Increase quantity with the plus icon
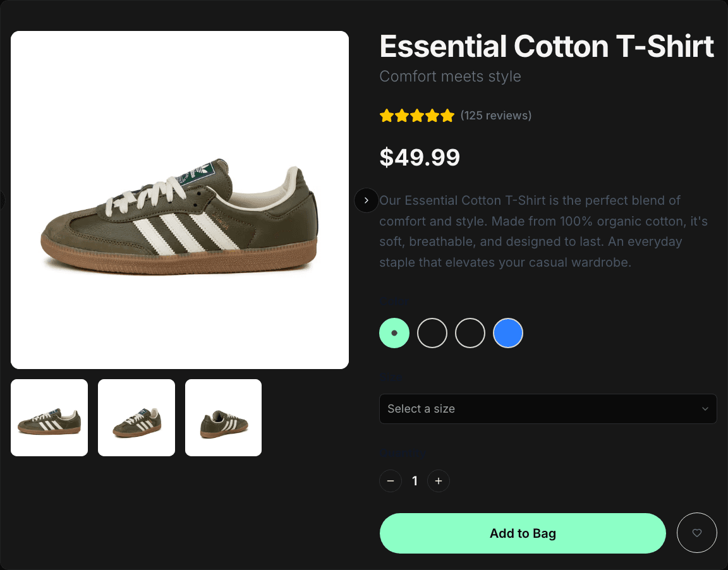This screenshot has width=728, height=570. tap(439, 481)
